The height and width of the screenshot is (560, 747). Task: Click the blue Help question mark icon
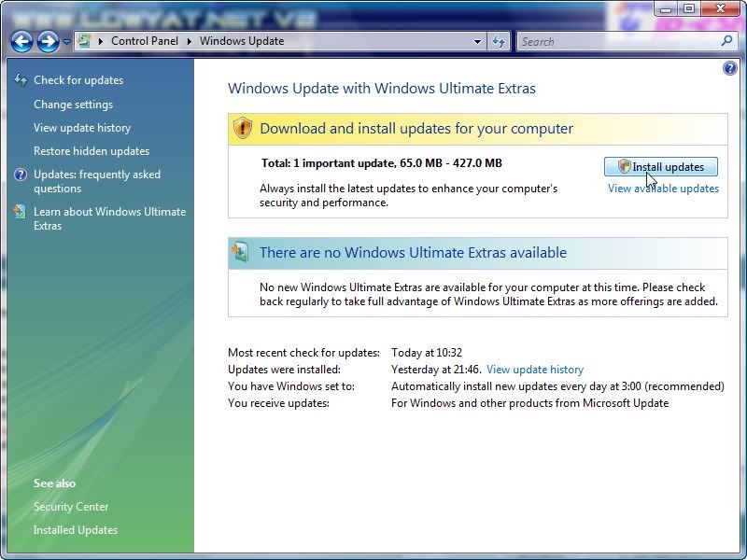(730, 68)
